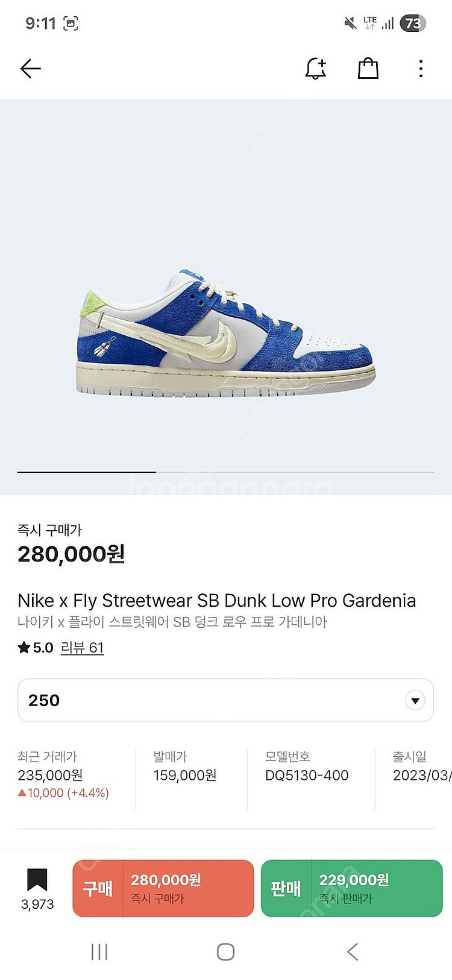Go back with the top-left arrow

tap(30, 69)
